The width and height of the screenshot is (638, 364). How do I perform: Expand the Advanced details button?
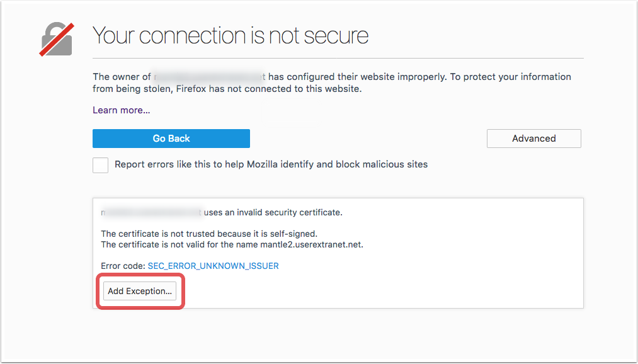pyautogui.click(x=533, y=139)
